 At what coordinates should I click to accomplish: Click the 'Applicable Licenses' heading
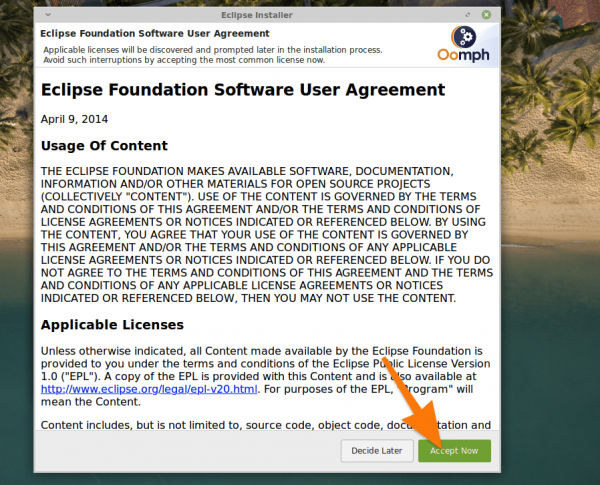click(x=112, y=325)
